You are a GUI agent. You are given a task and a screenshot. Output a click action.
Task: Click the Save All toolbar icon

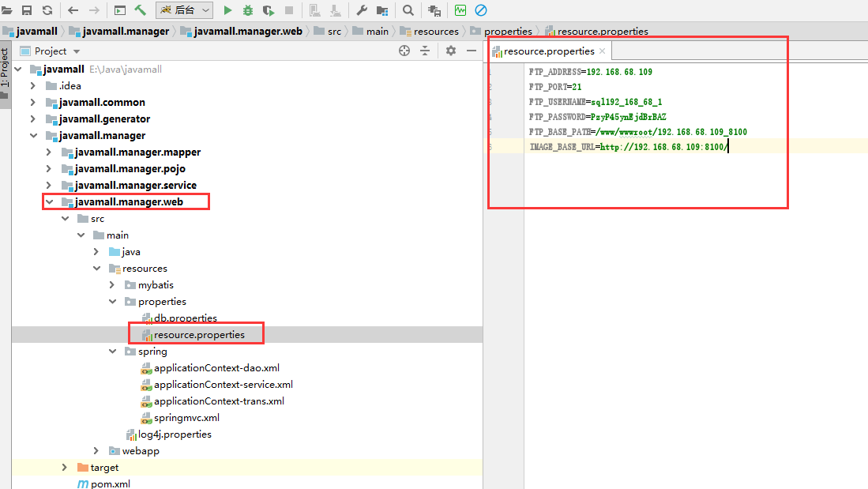(x=27, y=10)
